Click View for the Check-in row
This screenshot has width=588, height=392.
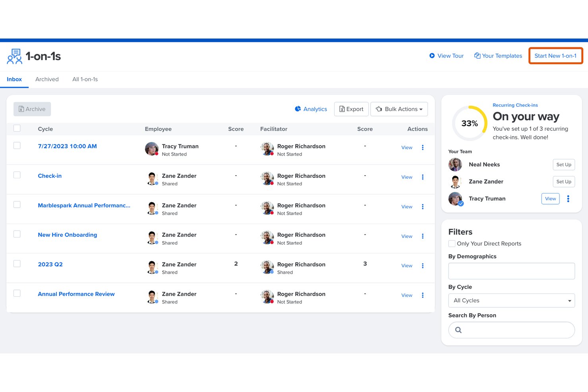407,177
